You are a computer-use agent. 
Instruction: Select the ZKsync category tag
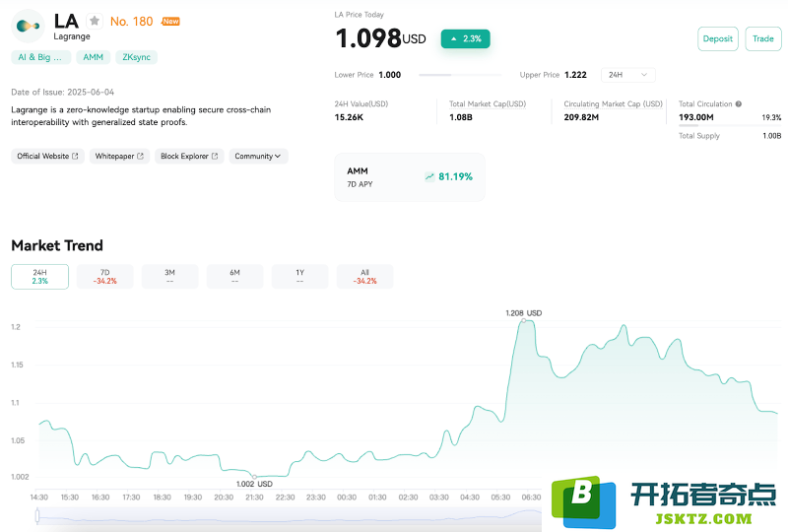coord(136,57)
